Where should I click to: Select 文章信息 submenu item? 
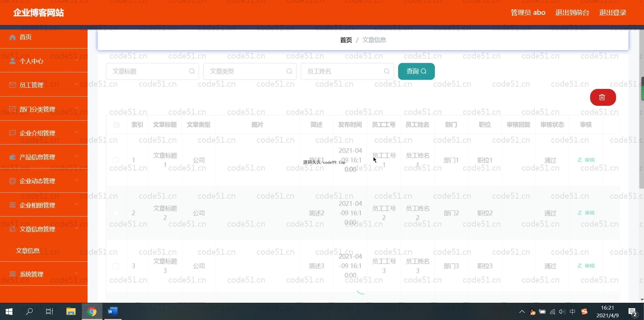tap(44, 251)
